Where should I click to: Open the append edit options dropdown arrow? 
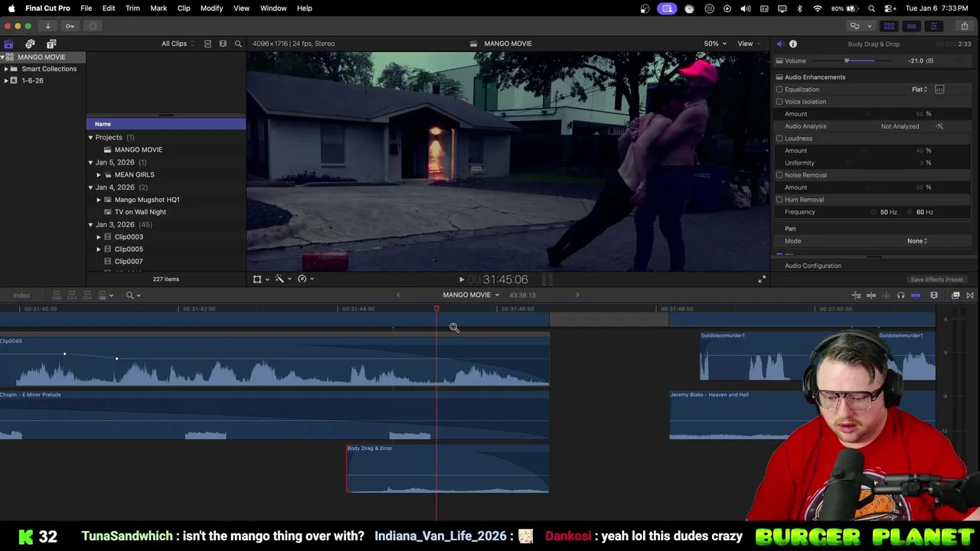pos(111,295)
